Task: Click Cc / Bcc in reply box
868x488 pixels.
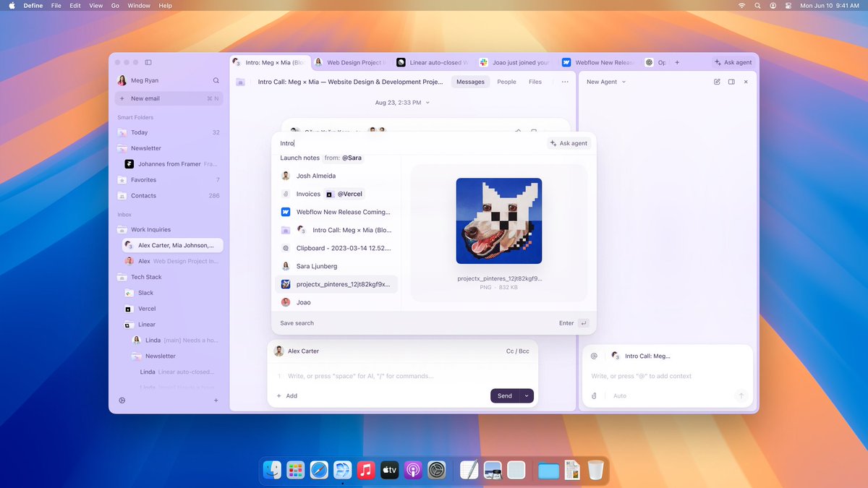Action: (x=517, y=351)
